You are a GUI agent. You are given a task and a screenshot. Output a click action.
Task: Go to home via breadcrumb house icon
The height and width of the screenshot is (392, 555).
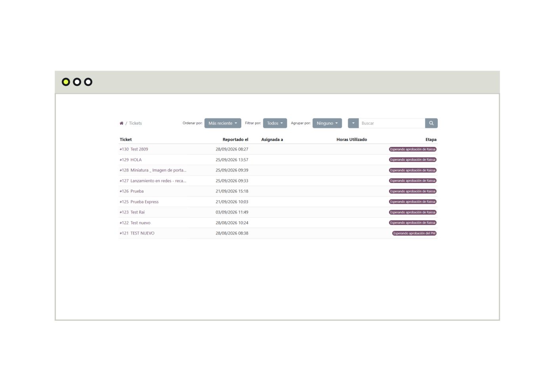pos(121,123)
